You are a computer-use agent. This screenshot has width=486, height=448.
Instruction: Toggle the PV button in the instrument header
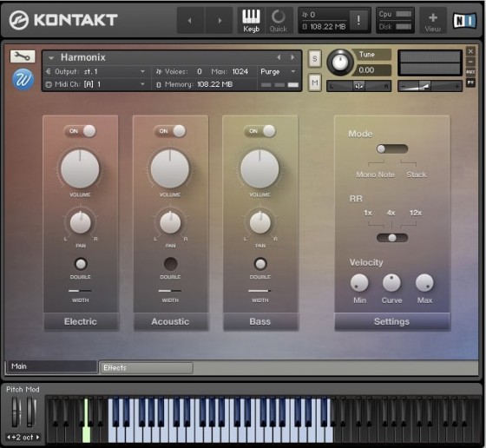(470, 82)
